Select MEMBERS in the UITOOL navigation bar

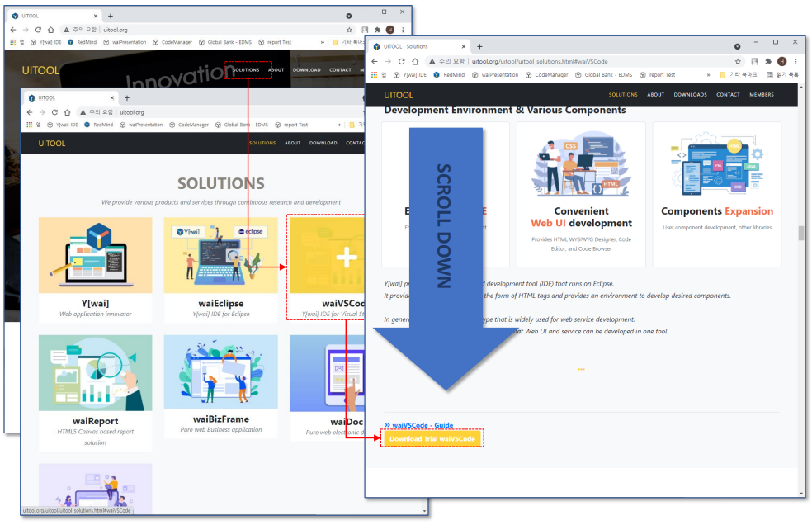[x=762, y=95]
